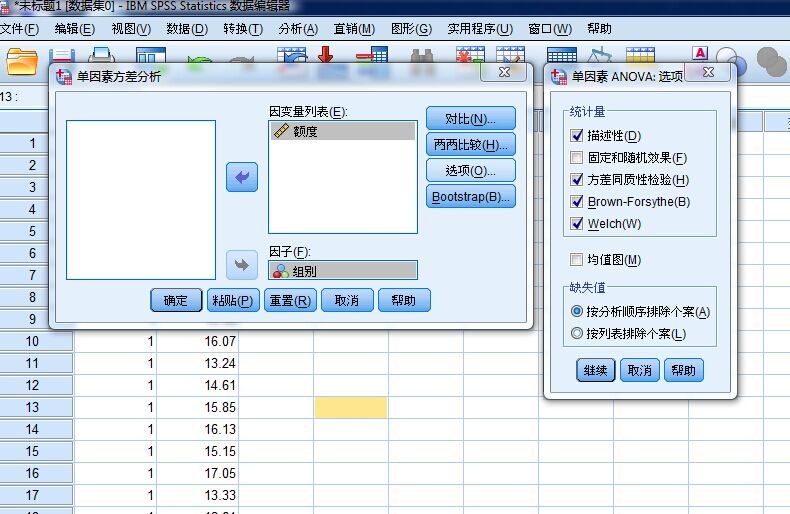The image size is (790, 514).
Task: Click 帮助 in the 单因素方差分析 dialog
Action: tap(404, 300)
